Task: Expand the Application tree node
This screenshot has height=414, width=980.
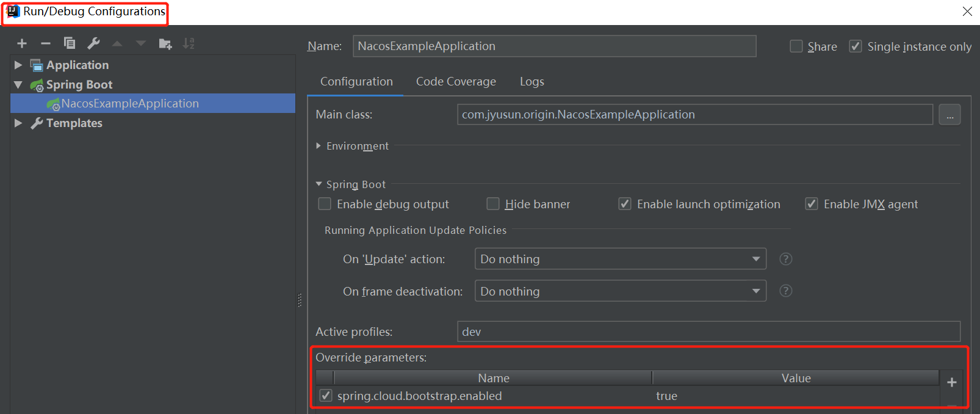Action: pos(18,65)
